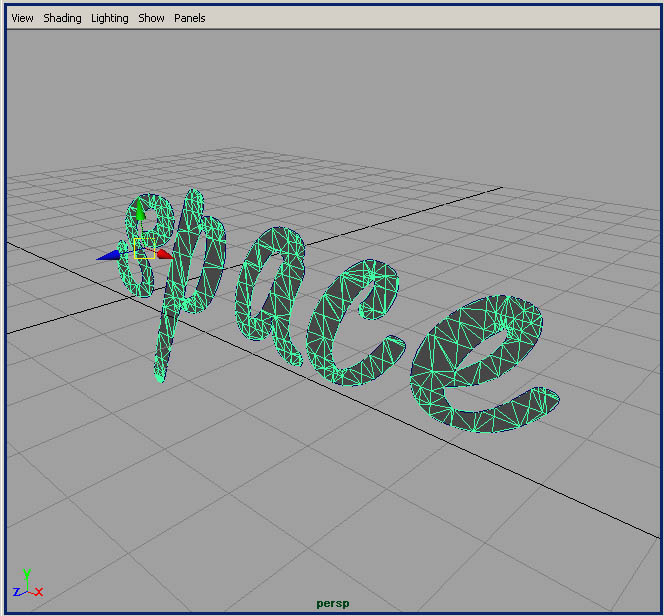
Task: Grab the red X-axis move arrow
Action: 165,254
